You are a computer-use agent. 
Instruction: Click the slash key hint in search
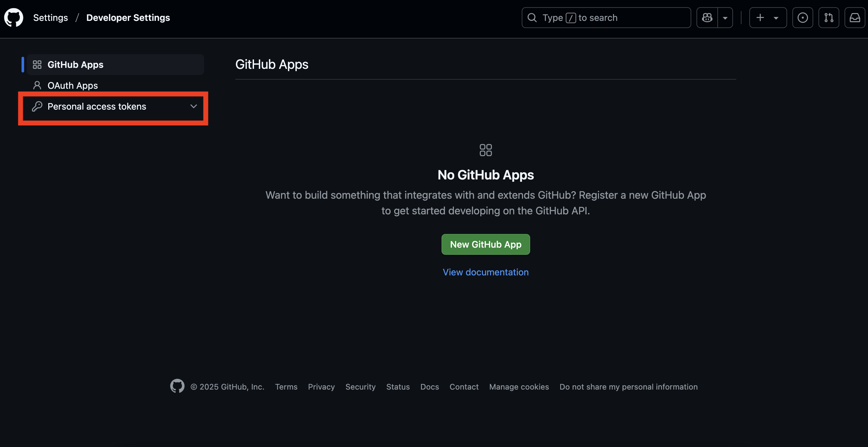[x=571, y=18]
